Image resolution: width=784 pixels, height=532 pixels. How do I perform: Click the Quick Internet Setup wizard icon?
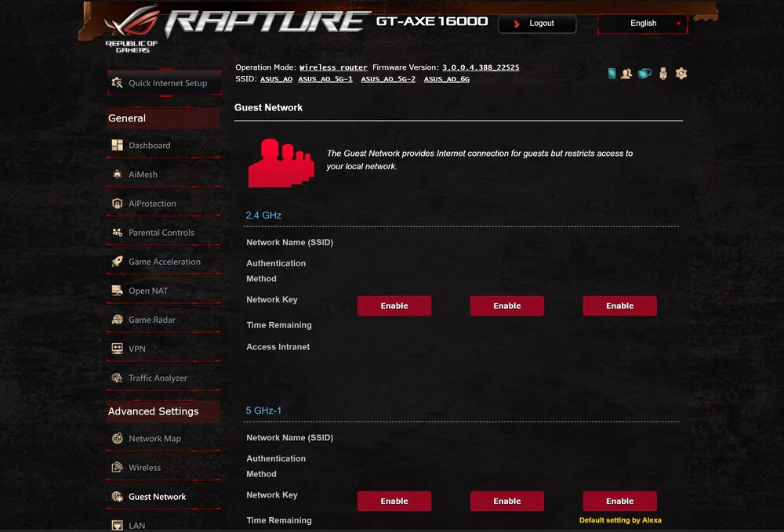[117, 83]
